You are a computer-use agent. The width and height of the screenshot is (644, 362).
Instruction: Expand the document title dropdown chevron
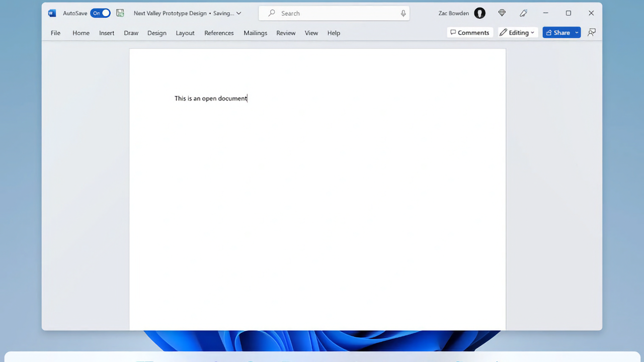(x=238, y=14)
